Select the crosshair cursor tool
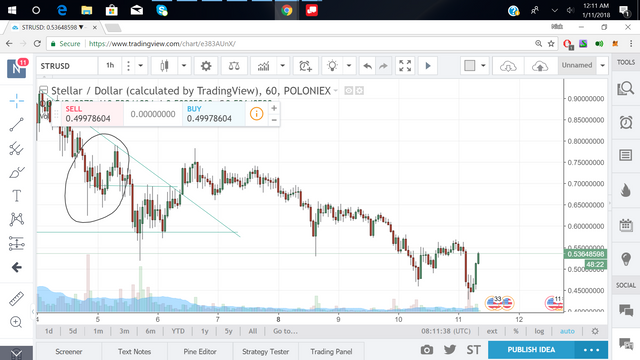The height and width of the screenshot is (360, 640). coord(16,100)
